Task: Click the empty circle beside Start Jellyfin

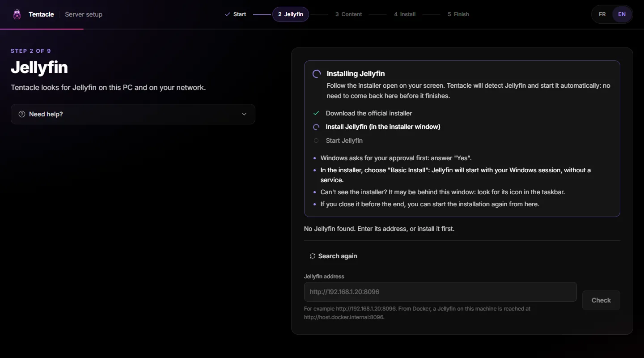Action: click(x=316, y=141)
